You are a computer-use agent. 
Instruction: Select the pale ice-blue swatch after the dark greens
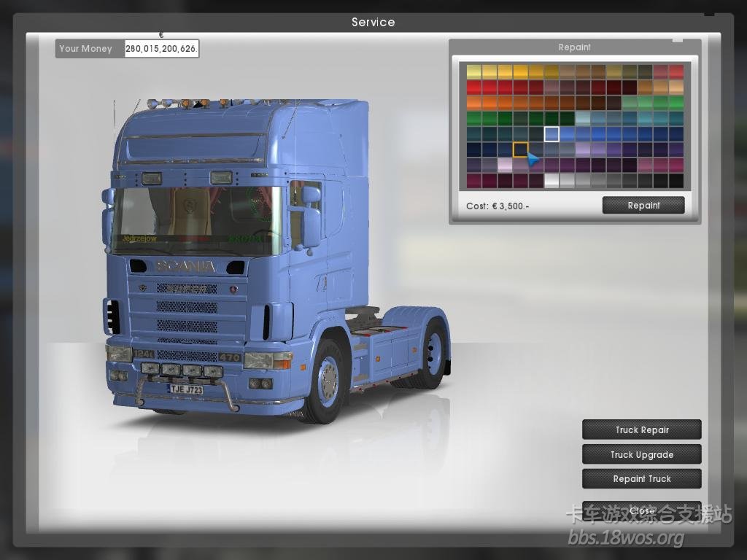(x=583, y=119)
